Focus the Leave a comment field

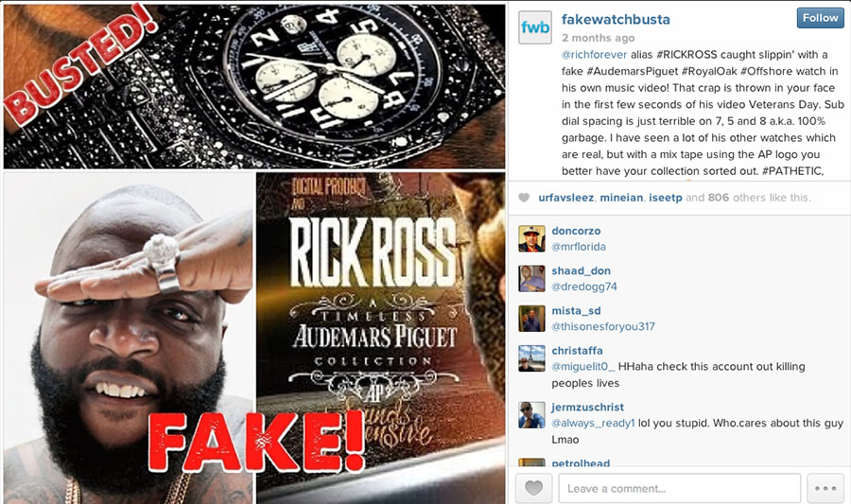pos(680,488)
